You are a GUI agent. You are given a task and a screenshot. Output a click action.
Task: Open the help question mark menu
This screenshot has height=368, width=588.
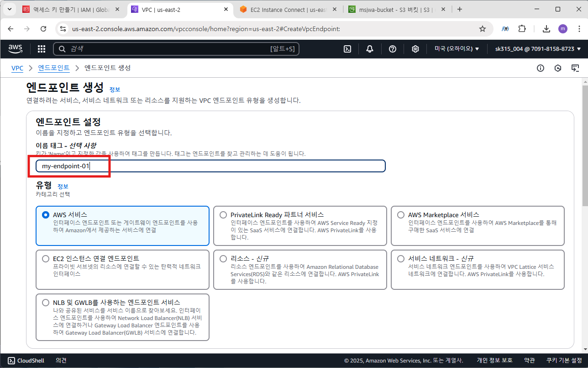pos(393,49)
